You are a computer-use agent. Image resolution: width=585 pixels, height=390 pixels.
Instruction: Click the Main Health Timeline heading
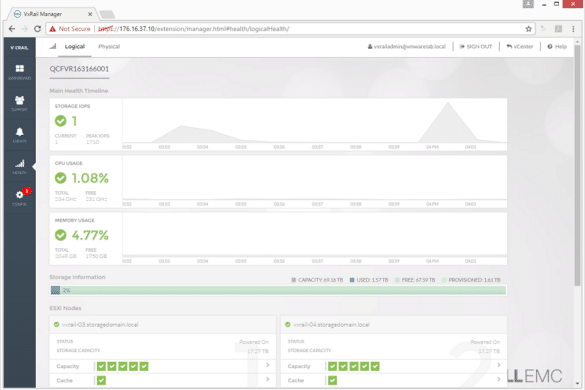click(x=79, y=91)
